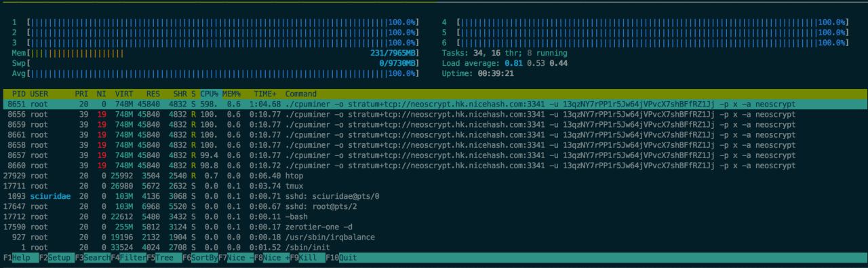Click the sciuridae user name

click(50, 196)
